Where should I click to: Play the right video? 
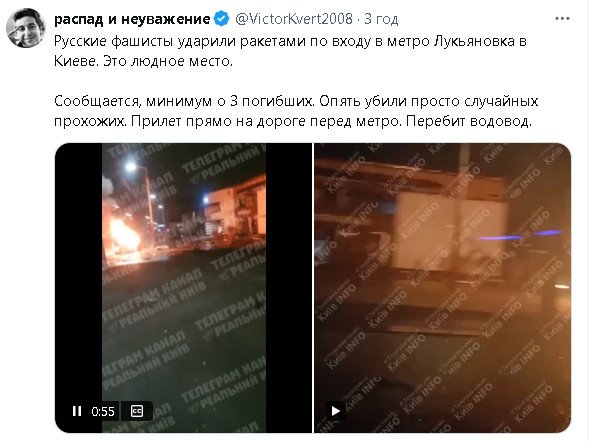(335, 411)
